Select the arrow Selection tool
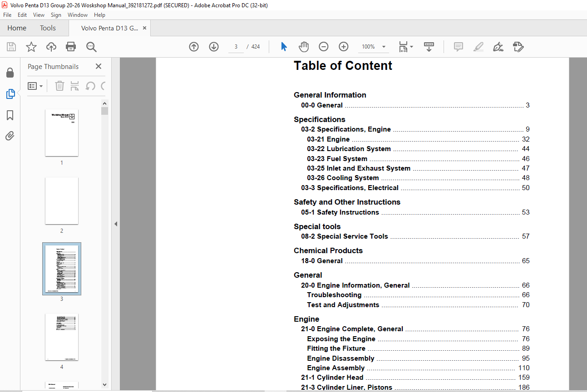This screenshot has width=587, height=392. click(x=284, y=47)
